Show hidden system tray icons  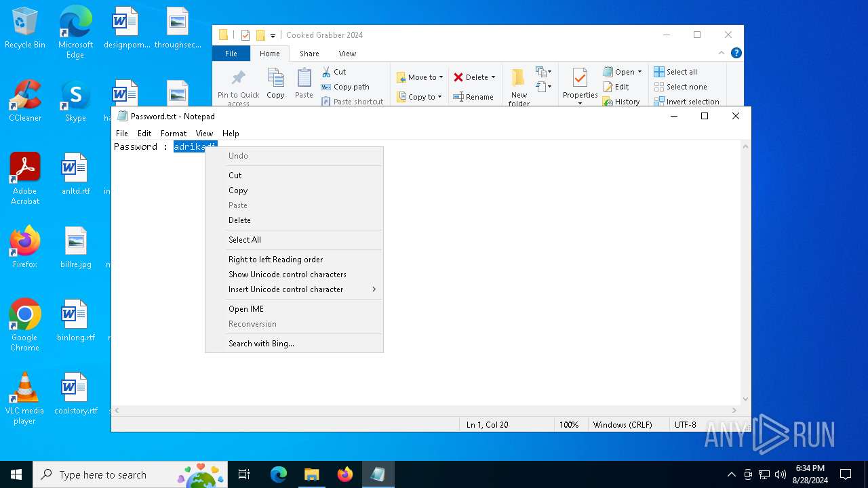click(731, 474)
